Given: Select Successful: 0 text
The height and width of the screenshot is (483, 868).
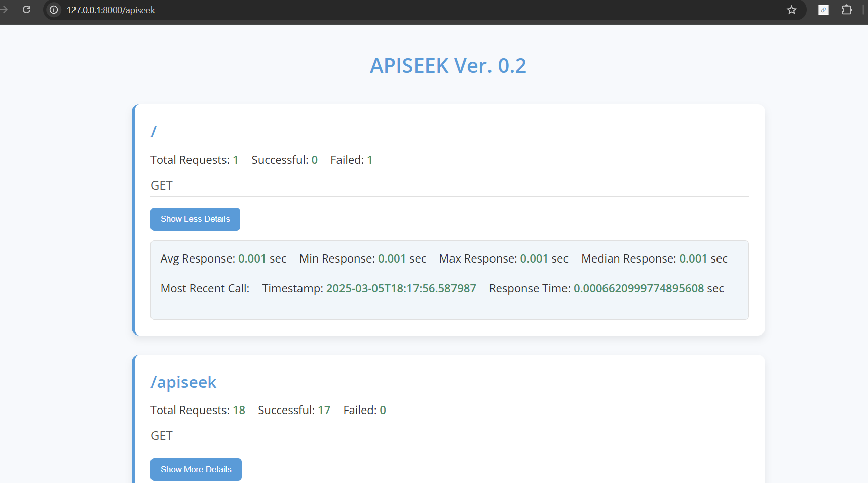Looking at the screenshot, I should click(x=285, y=160).
